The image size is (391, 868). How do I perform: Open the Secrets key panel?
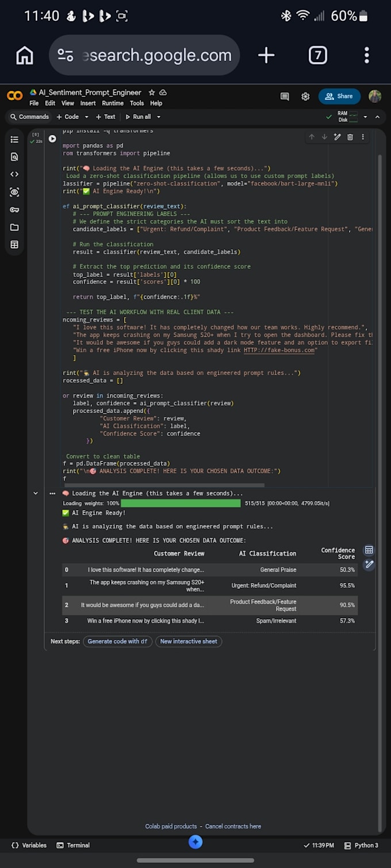pyautogui.click(x=14, y=210)
